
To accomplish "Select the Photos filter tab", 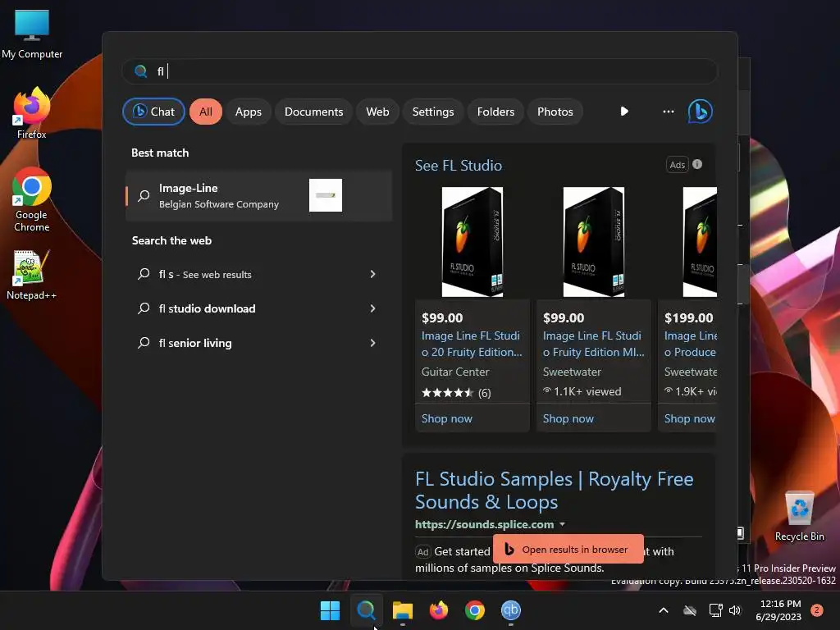I will click(x=555, y=112).
